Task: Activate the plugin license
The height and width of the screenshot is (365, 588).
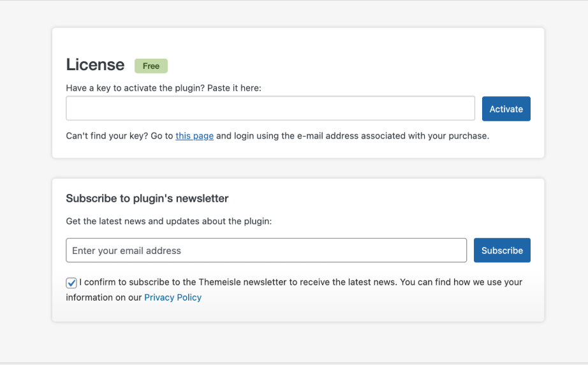Action: [x=506, y=108]
